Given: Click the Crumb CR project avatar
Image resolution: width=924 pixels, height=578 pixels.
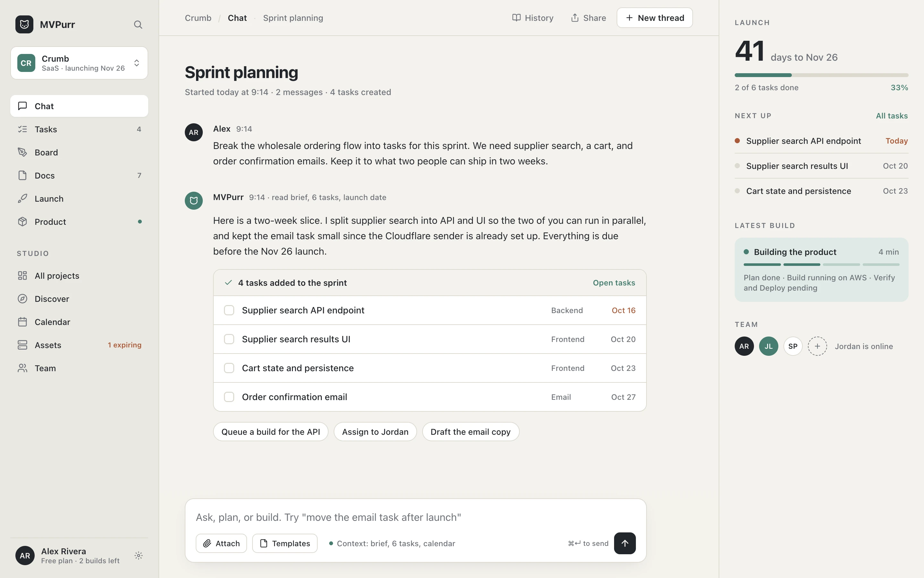Looking at the screenshot, I should click(26, 63).
